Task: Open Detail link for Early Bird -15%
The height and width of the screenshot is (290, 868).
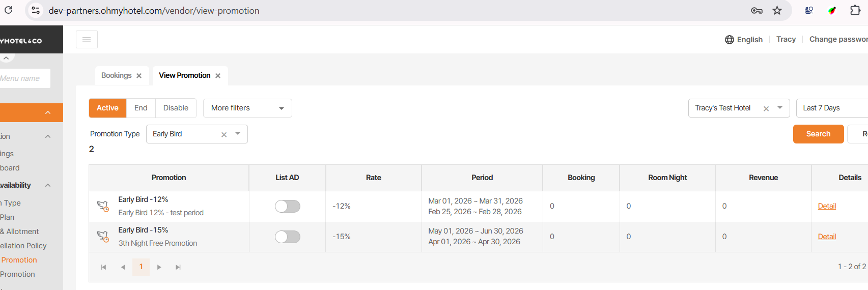Action: pos(827,237)
